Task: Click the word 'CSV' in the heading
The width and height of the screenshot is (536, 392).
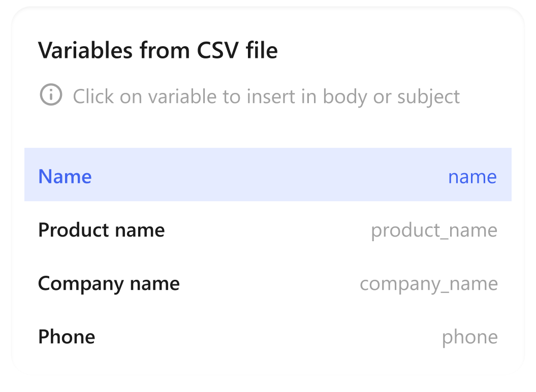Action: [x=215, y=50]
